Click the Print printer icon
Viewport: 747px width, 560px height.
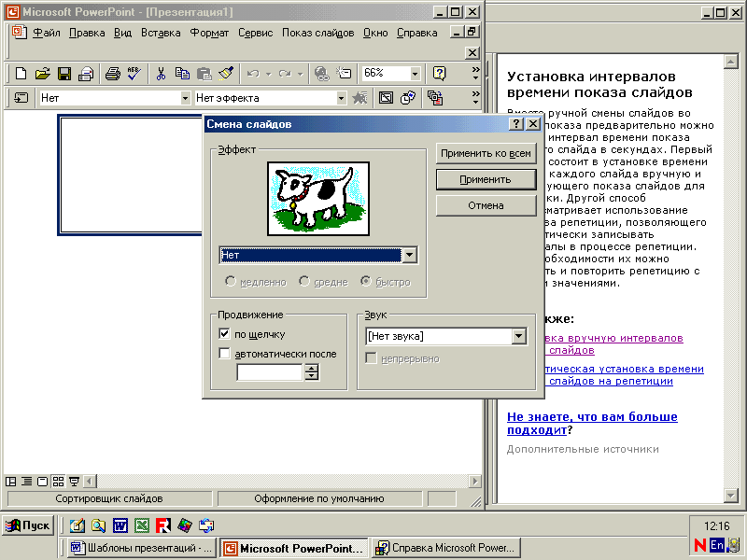pyautogui.click(x=112, y=74)
